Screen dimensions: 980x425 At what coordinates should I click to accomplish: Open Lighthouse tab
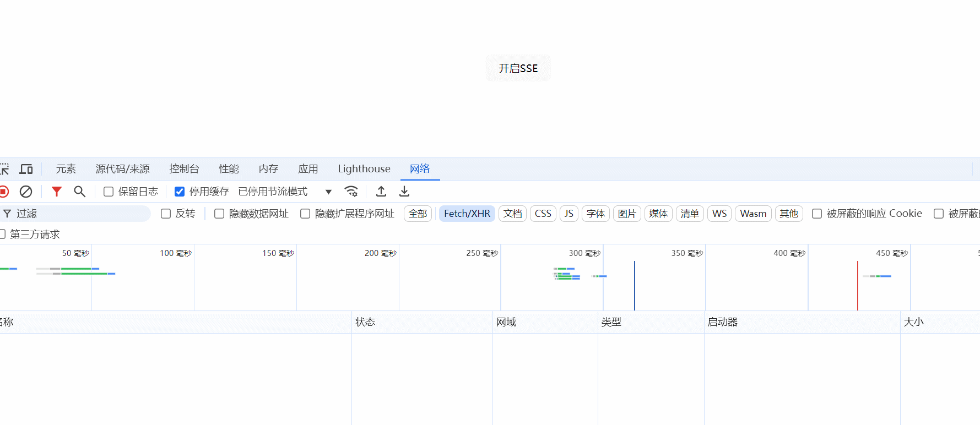click(x=364, y=169)
